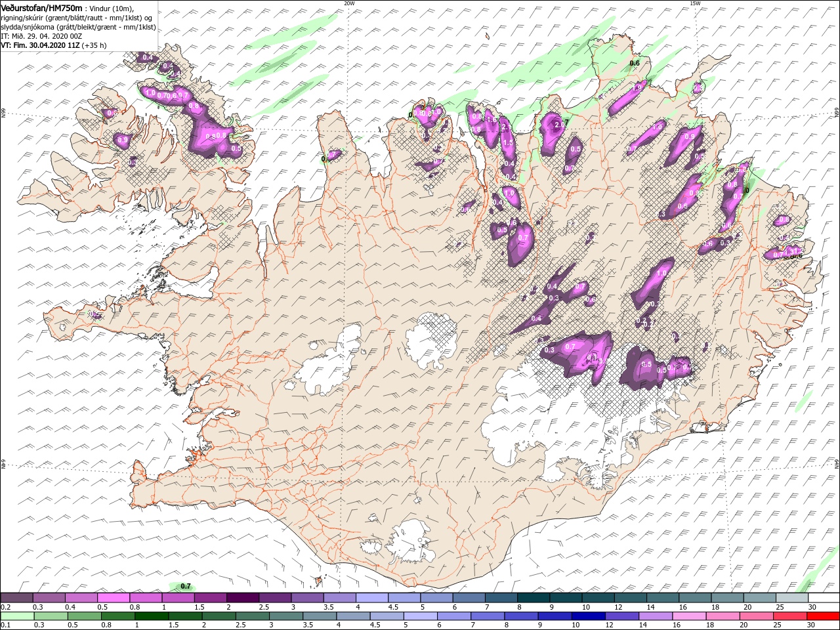Screen dimensions: 840x630
Task: Click the '15W' longitude label
Action: click(696, 3)
